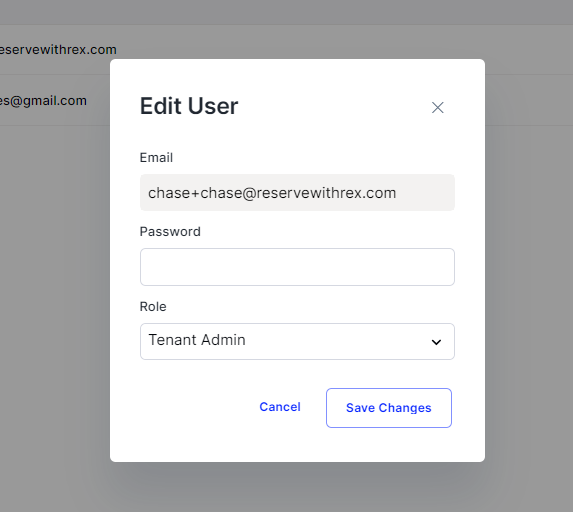Save Changes to the user

pyautogui.click(x=389, y=408)
